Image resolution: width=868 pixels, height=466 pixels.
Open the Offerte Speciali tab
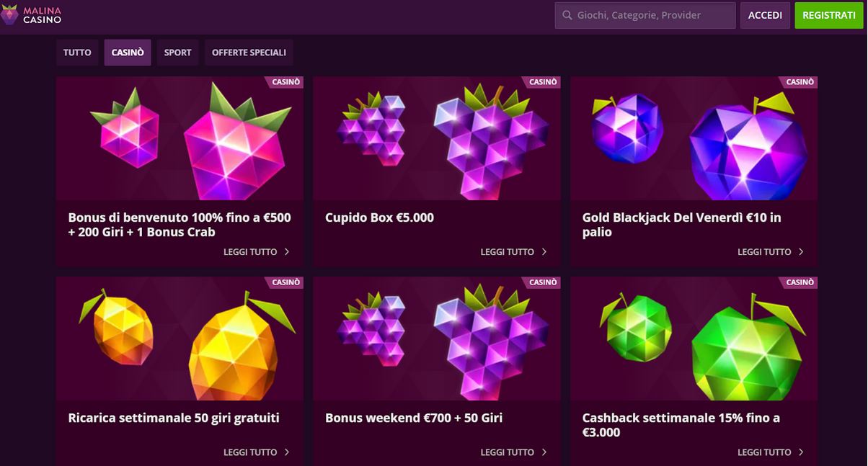pyautogui.click(x=249, y=53)
